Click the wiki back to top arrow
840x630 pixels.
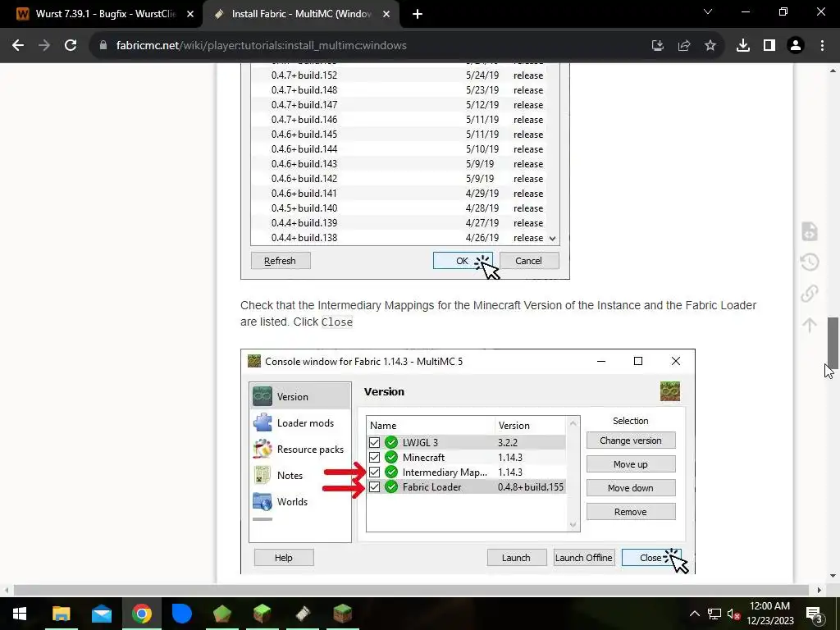coord(810,325)
